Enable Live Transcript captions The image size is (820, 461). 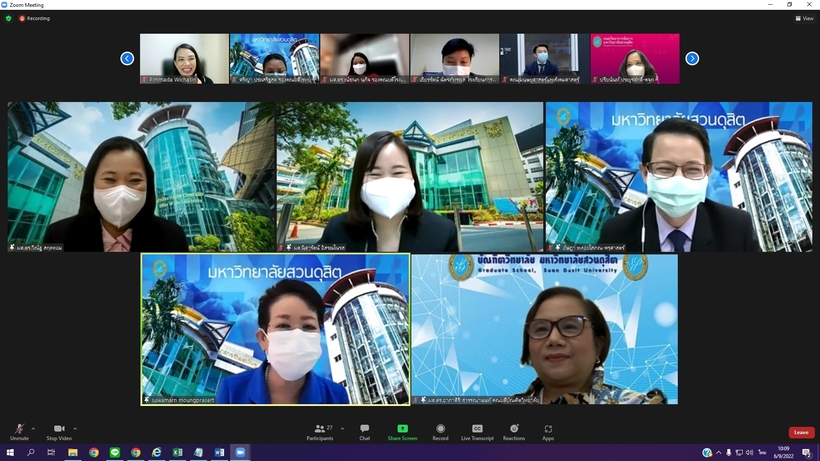point(477,432)
